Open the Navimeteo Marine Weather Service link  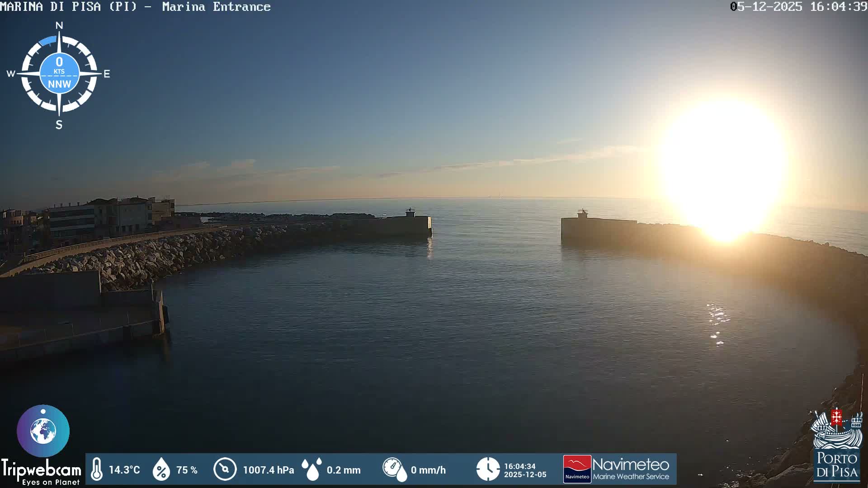click(x=632, y=470)
